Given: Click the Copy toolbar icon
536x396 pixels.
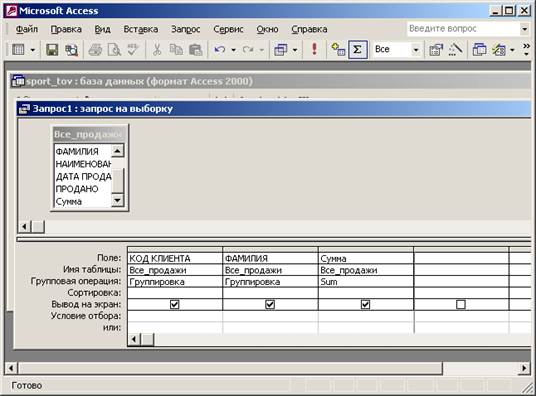Looking at the screenshot, I should point(176,50).
